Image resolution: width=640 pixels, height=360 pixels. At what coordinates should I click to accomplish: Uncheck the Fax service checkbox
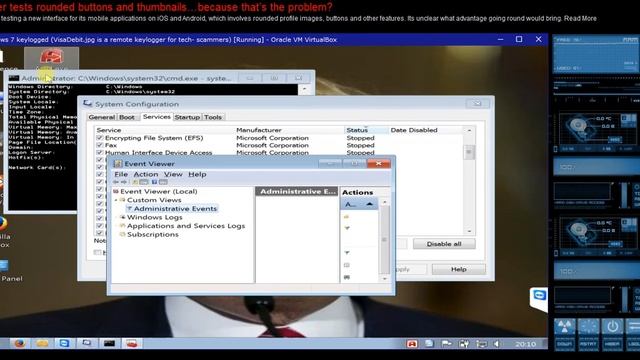click(x=100, y=145)
